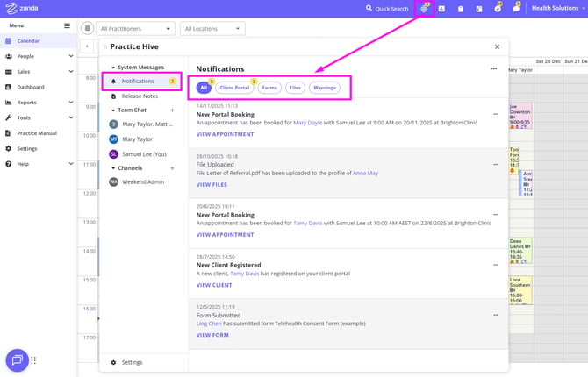Open the Quick Search field
Viewport: 588px width, 377px height.
tap(387, 9)
